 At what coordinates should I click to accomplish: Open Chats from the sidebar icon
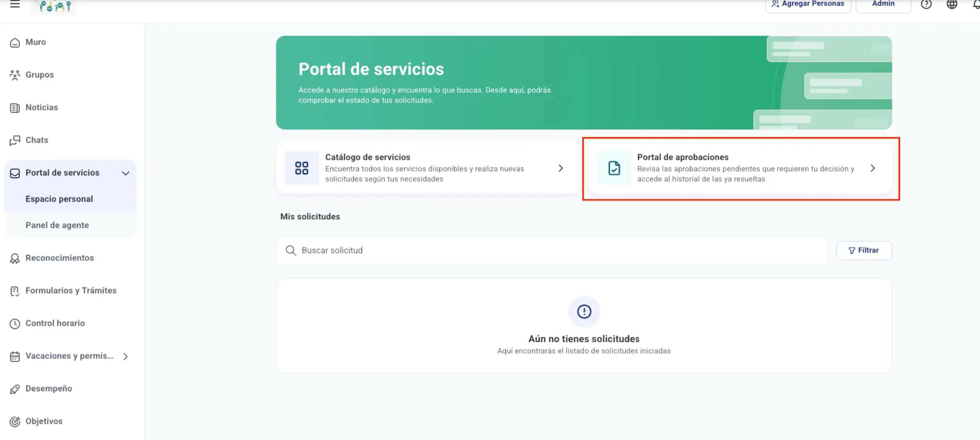pos(15,140)
